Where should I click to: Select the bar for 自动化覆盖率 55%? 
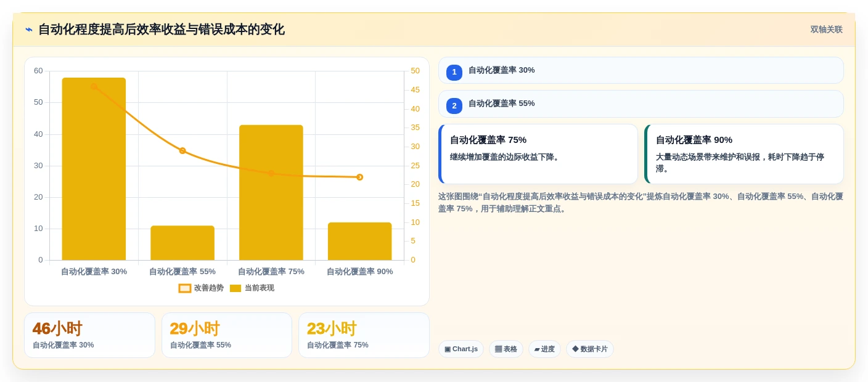click(182, 243)
